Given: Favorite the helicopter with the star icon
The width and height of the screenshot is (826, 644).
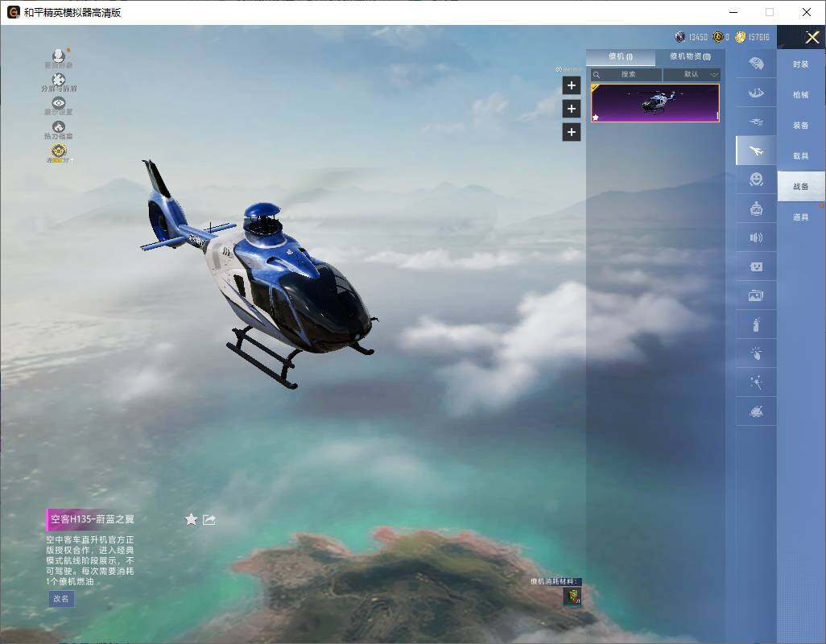Looking at the screenshot, I should 191,520.
